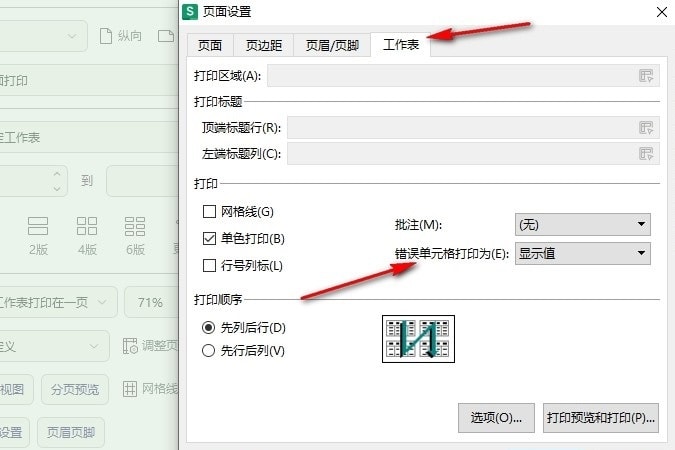Switch to the 页边距 tab

(263, 45)
